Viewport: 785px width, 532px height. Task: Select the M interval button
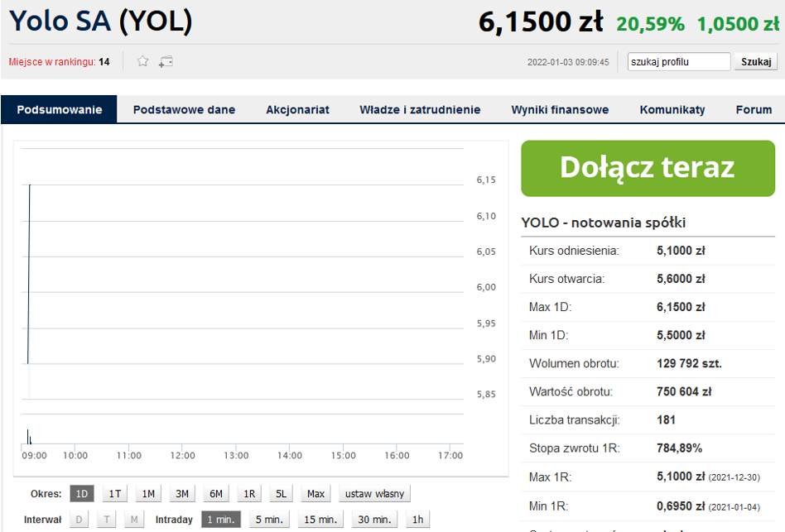[x=134, y=520]
